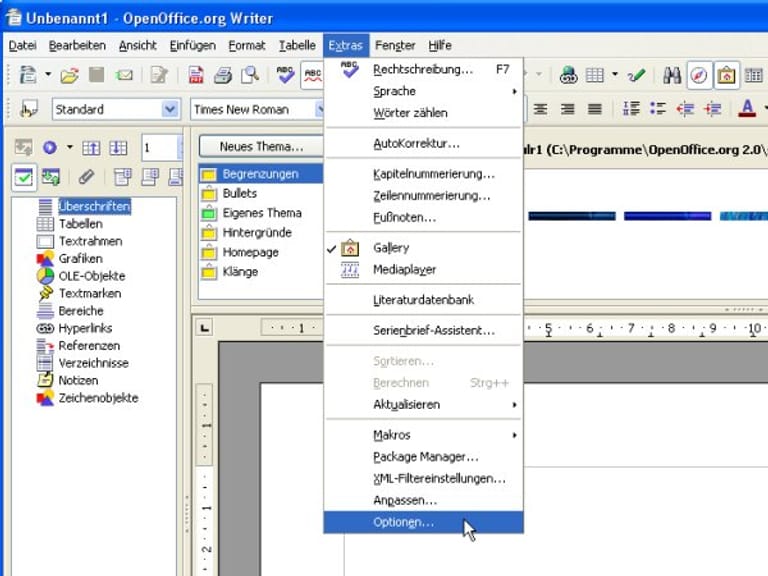Select the Klänge gallery theme
Viewport: 768px width, 576px height.
tap(240, 272)
